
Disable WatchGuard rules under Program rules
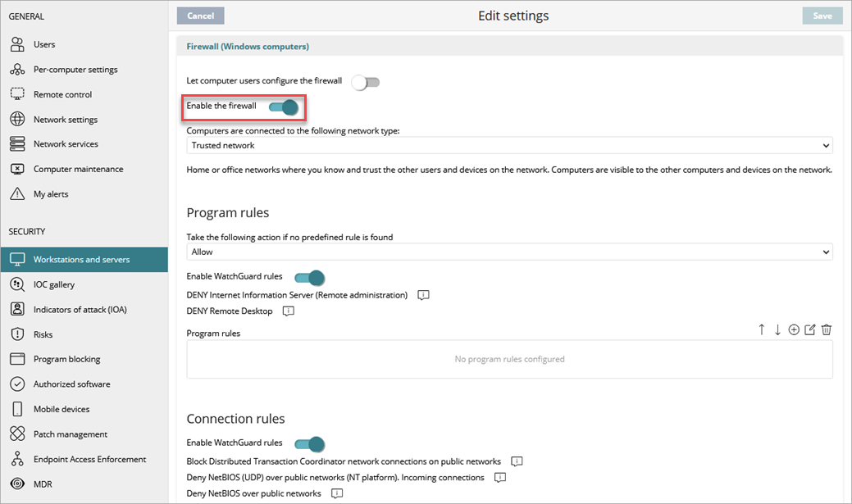[x=309, y=278]
